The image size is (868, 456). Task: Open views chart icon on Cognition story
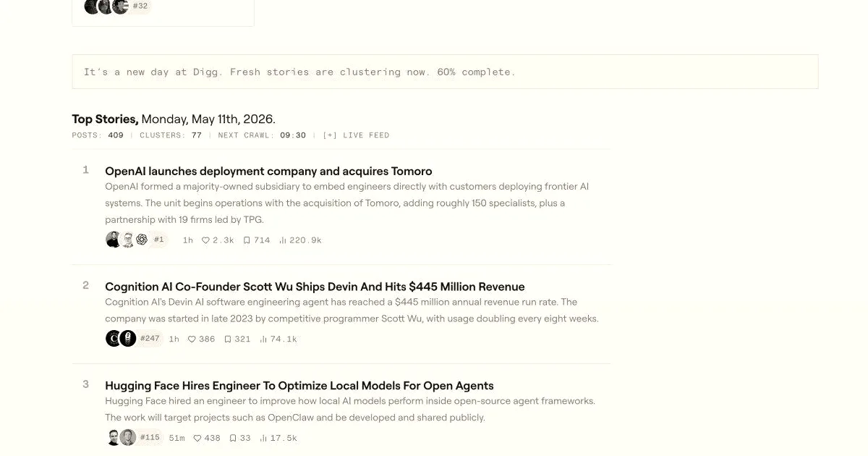point(263,339)
